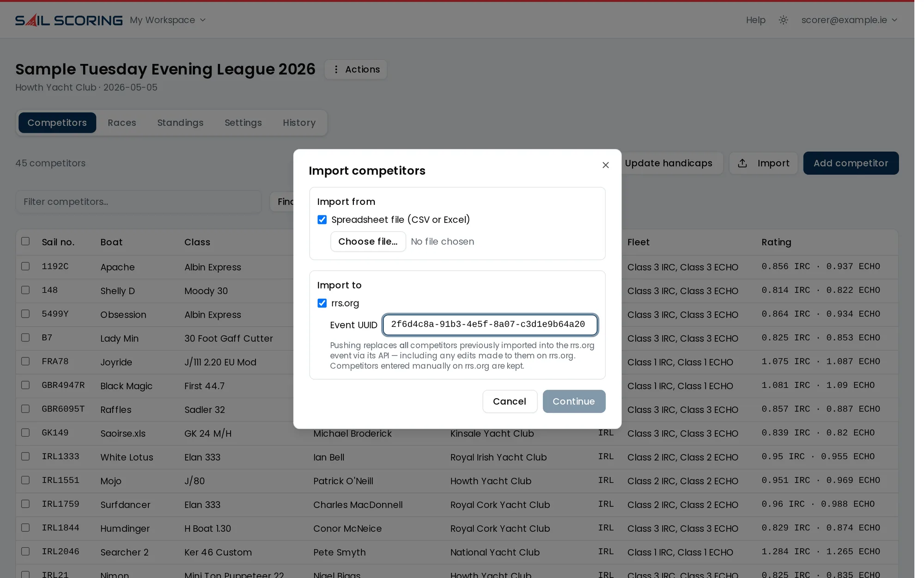Select the GBR6095T Raffles row checkbox
The height and width of the screenshot is (578, 924).
[x=25, y=409]
